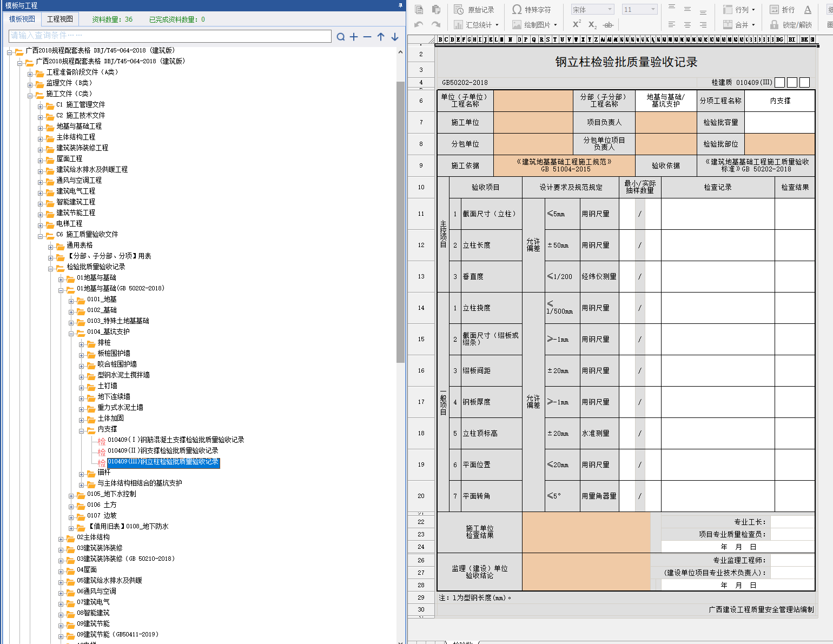Click the 请输入查询条件 search field

170,36
